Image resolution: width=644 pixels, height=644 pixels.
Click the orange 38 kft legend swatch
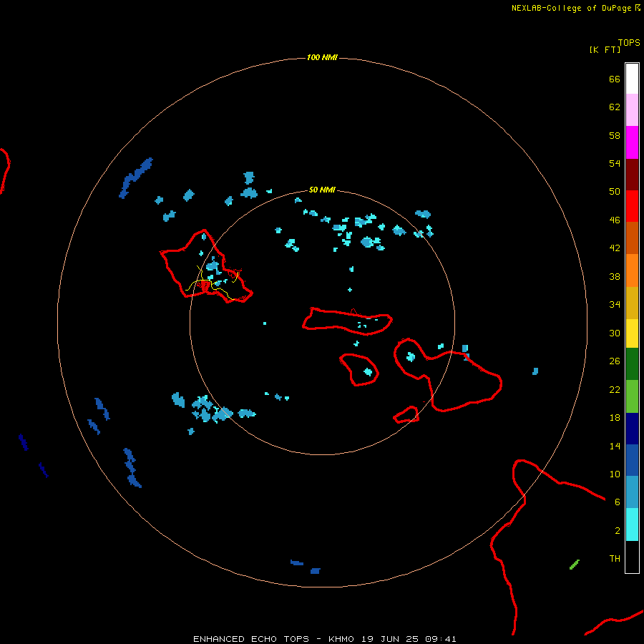(x=632, y=270)
